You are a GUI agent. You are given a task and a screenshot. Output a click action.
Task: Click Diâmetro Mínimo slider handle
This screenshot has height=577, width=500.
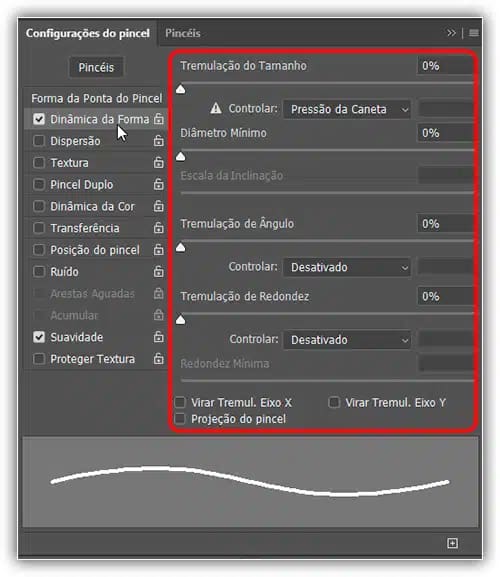[180, 157]
